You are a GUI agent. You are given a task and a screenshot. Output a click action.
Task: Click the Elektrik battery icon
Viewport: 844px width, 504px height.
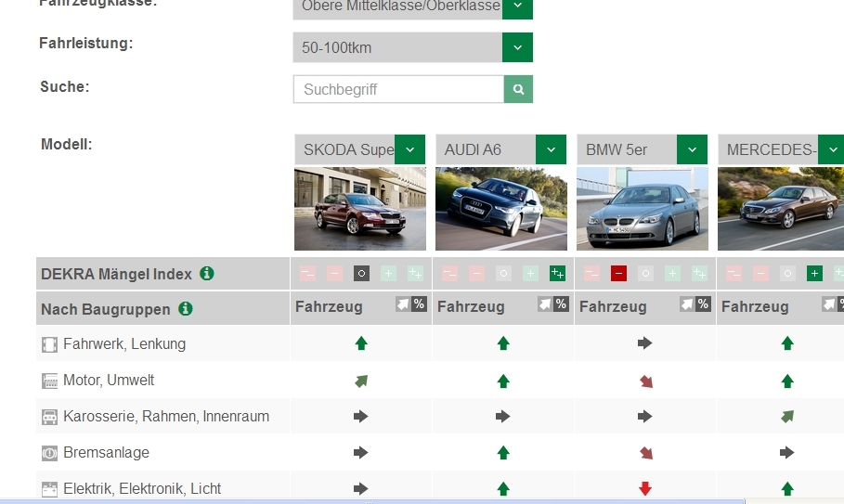point(49,488)
